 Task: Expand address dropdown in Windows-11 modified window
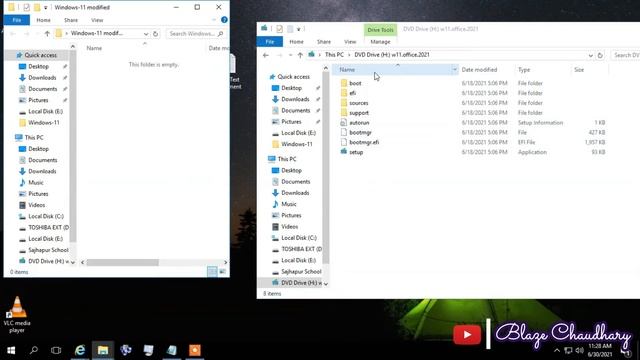coord(146,34)
